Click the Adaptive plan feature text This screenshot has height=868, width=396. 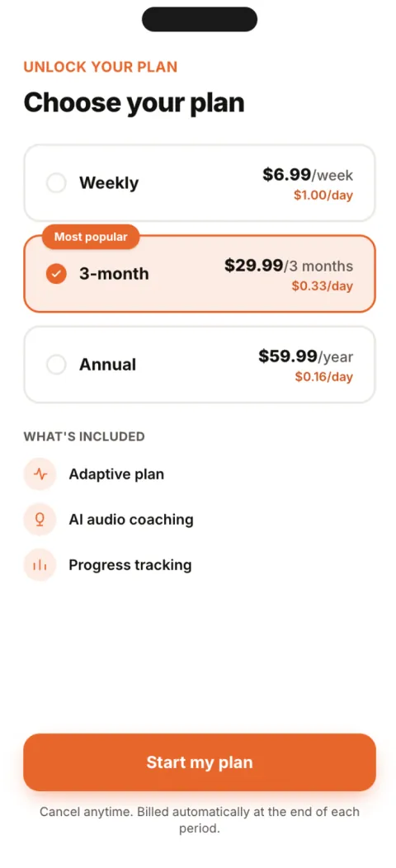116,474
